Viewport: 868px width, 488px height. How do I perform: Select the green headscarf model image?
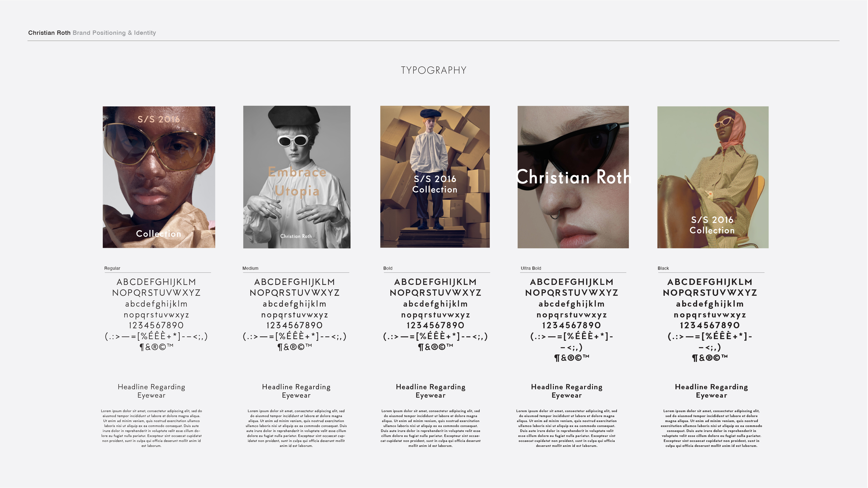click(713, 178)
